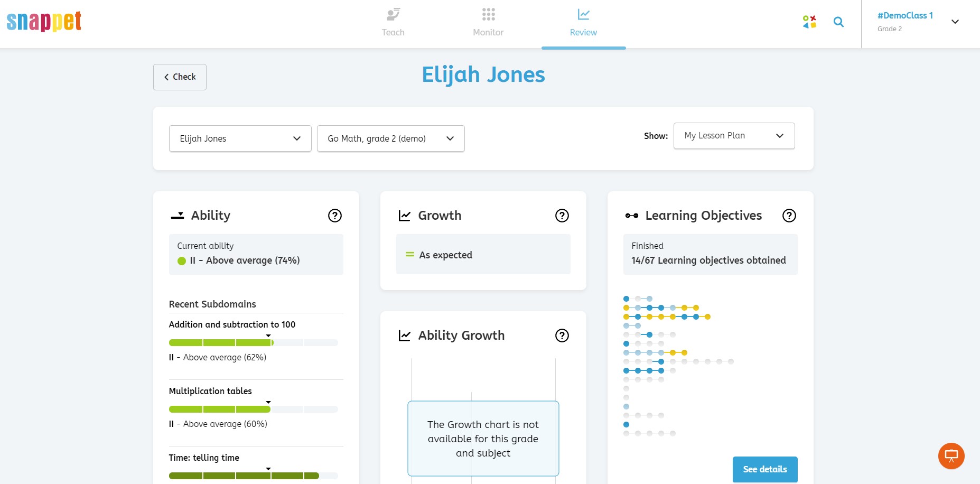Open the Ability Growth help icon
The height and width of the screenshot is (484, 980).
[562, 336]
